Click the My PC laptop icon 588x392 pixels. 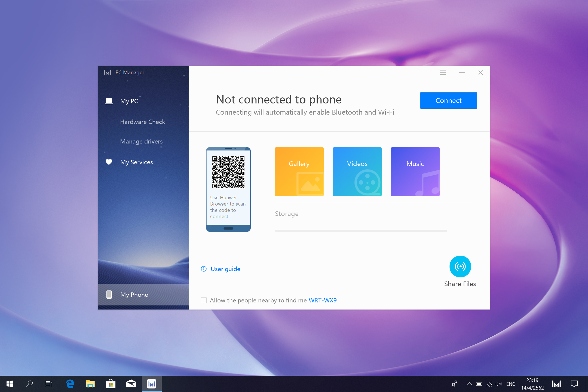(109, 101)
